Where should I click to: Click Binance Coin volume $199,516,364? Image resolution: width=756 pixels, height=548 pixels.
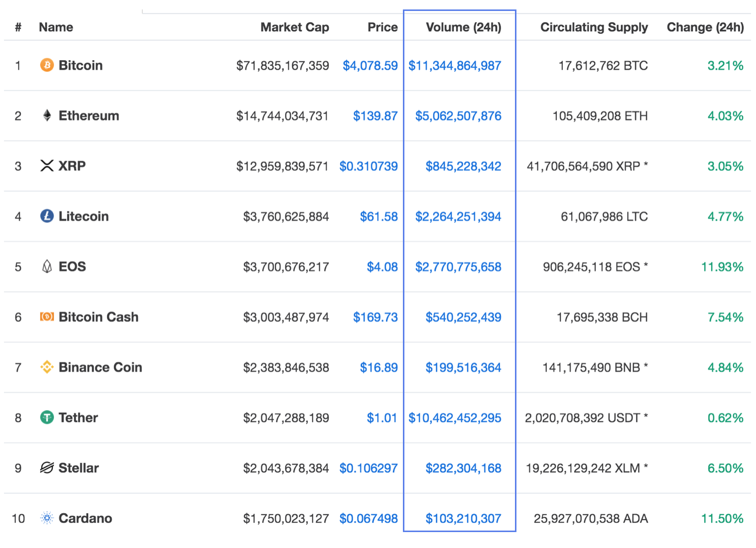coord(463,367)
